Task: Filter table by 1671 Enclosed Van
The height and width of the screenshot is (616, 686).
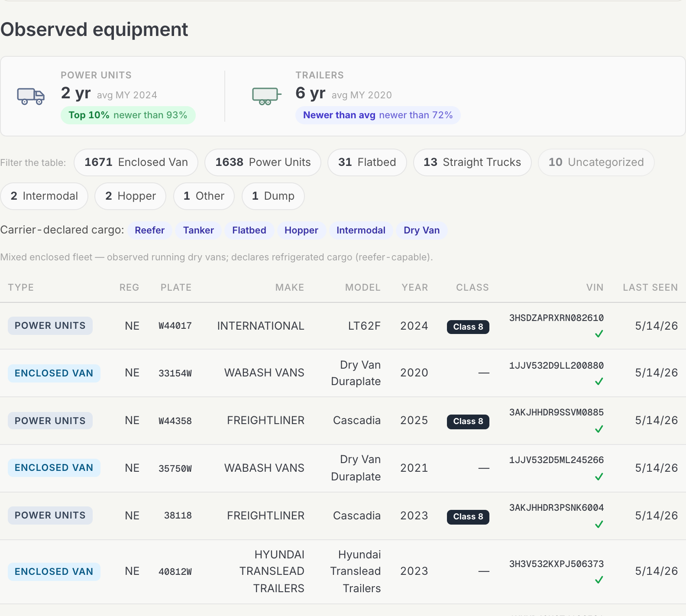Action: point(136,162)
